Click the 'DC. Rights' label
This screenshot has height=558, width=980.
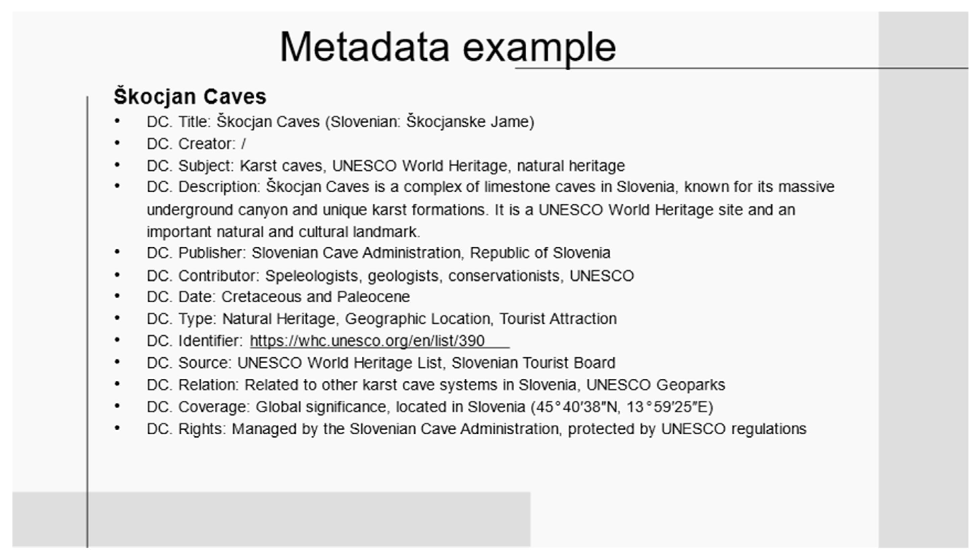tap(186, 429)
